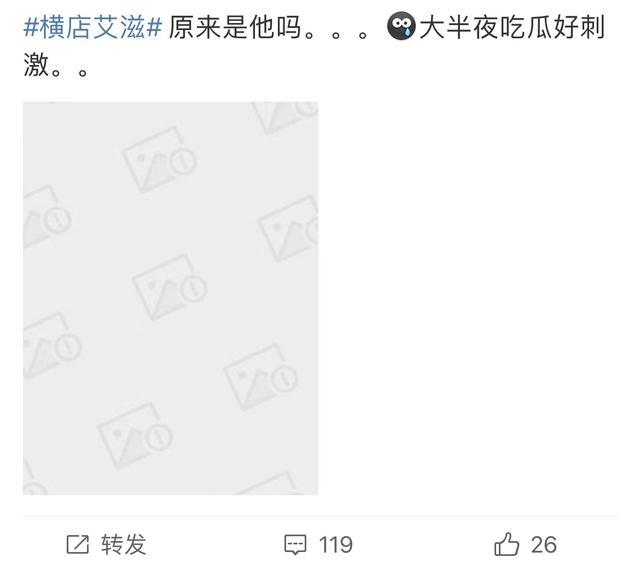The width and height of the screenshot is (640, 575).
Task: Tap the characters 艾滋 in the hashtag
Action: coord(120,27)
